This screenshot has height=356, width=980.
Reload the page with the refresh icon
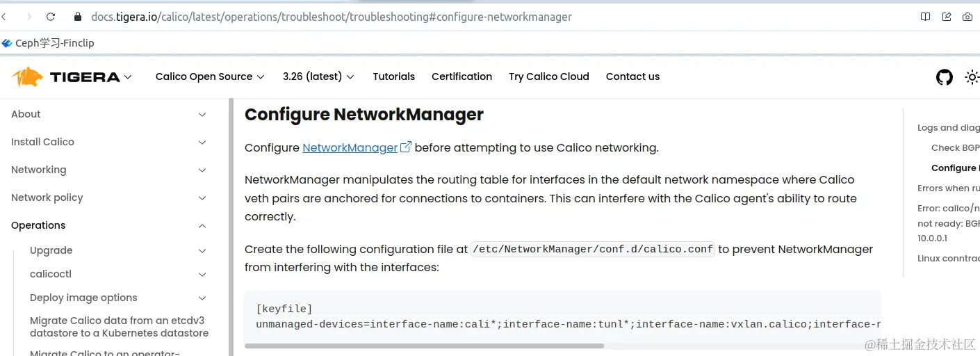[x=51, y=17]
